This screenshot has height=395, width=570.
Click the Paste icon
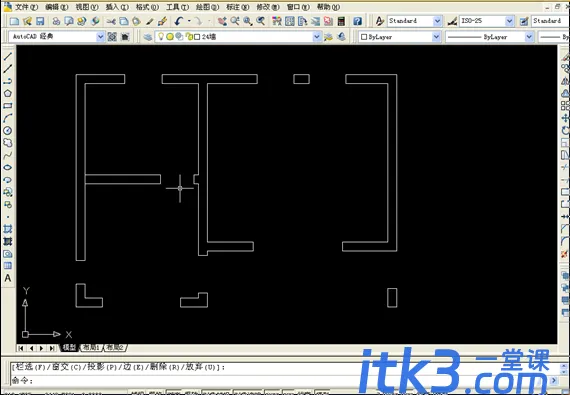pyautogui.click(x=136, y=21)
